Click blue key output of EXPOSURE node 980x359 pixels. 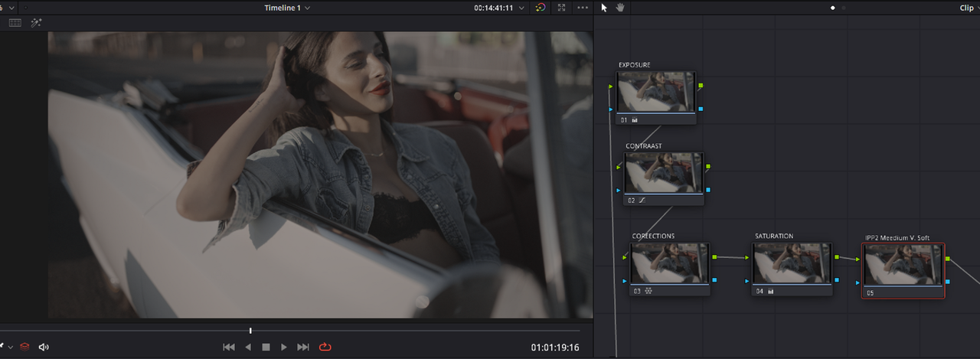(x=701, y=109)
